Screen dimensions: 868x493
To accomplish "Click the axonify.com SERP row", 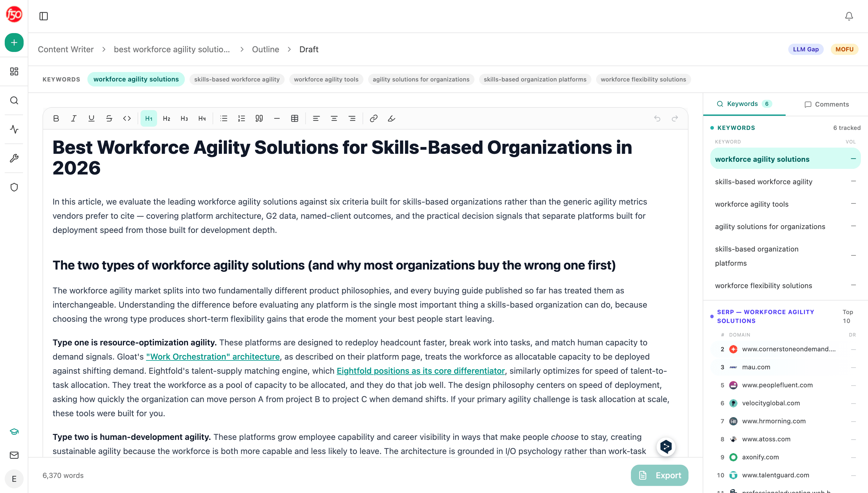I will click(785, 457).
